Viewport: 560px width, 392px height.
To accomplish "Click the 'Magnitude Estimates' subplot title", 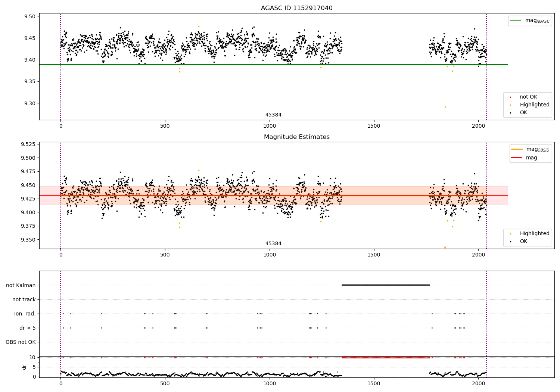I will 296,137.
